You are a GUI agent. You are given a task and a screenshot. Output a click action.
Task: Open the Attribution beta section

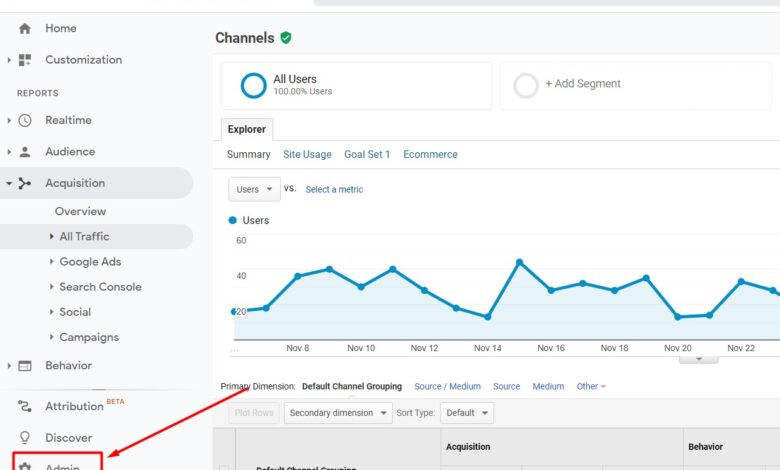[x=75, y=406]
